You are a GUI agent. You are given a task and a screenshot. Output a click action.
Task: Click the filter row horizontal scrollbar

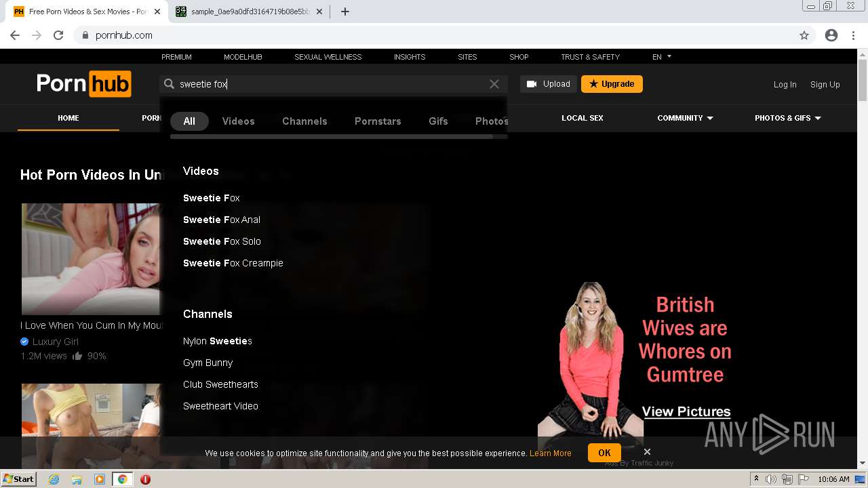coord(332,136)
